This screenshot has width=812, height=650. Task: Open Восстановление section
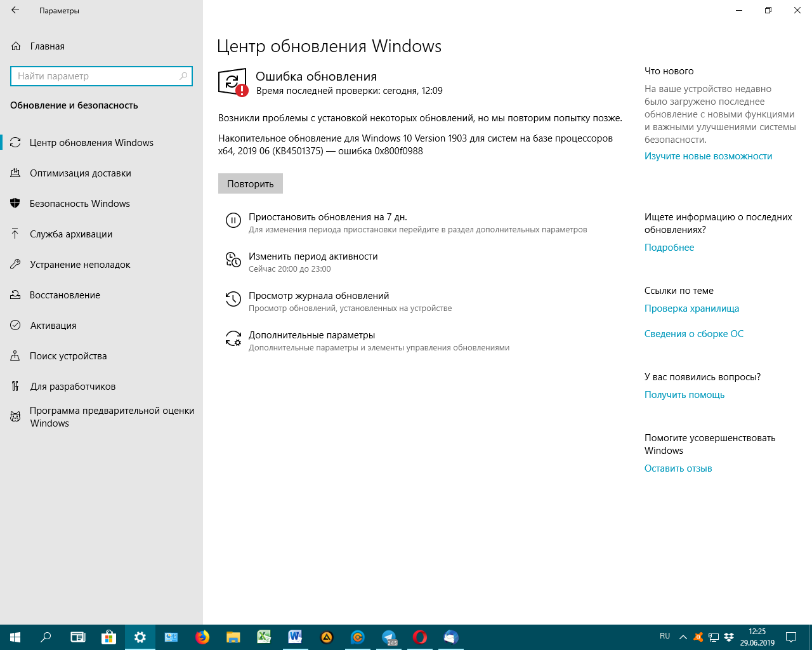click(101, 295)
